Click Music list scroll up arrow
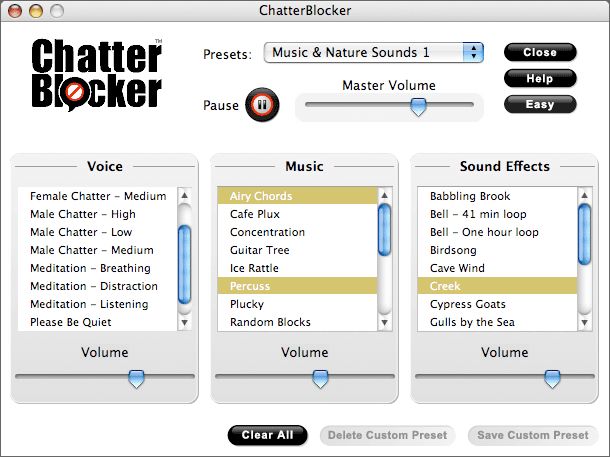Screen dimensions: 610x457 384,195
